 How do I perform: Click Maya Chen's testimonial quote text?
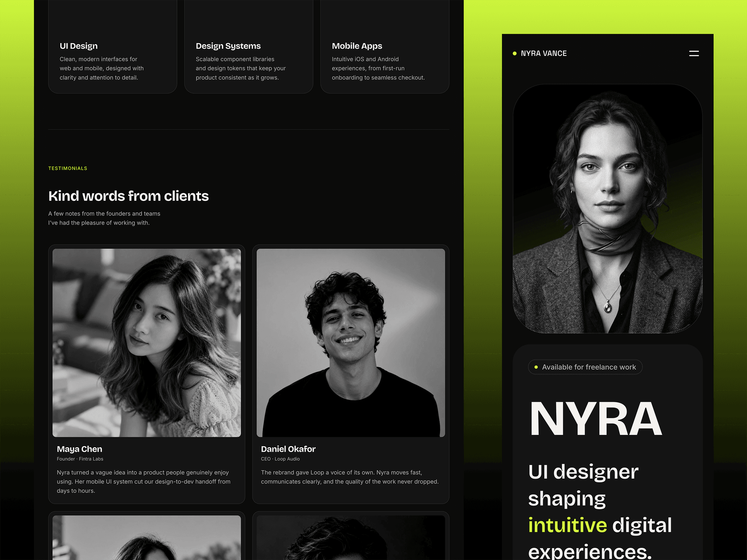[x=144, y=482]
